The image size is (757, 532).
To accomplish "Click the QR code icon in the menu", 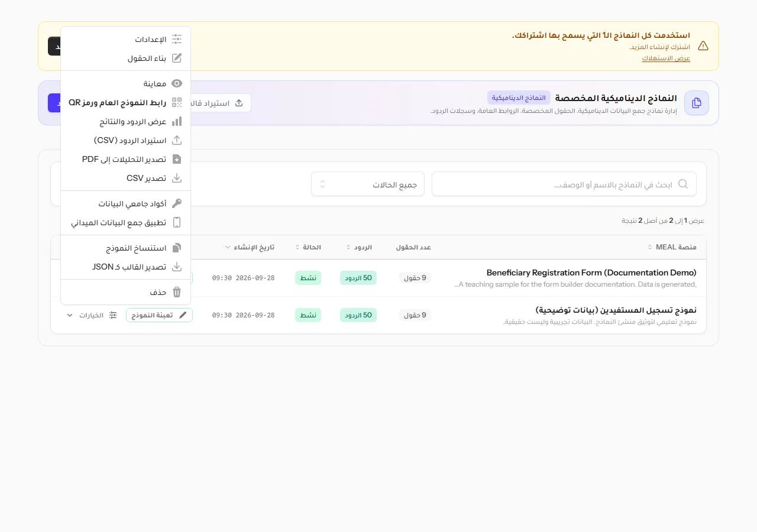I will (x=177, y=102).
